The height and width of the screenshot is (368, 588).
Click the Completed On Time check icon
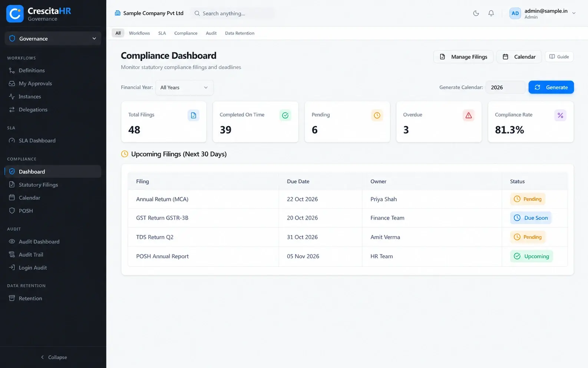285,115
